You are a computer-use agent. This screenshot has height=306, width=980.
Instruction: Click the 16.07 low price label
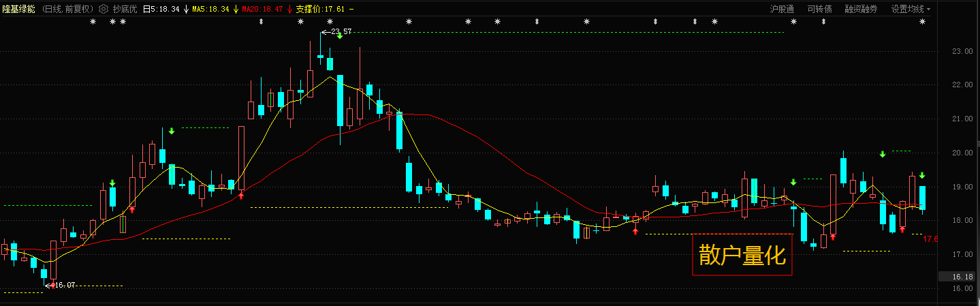65,285
